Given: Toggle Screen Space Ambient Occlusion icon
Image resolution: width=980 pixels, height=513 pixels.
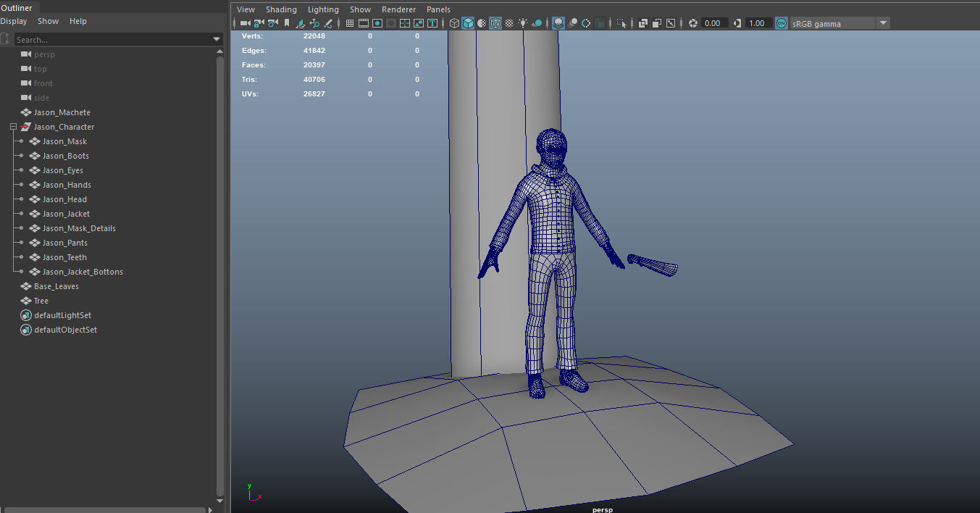Looking at the screenshot, I should point(558,23).
